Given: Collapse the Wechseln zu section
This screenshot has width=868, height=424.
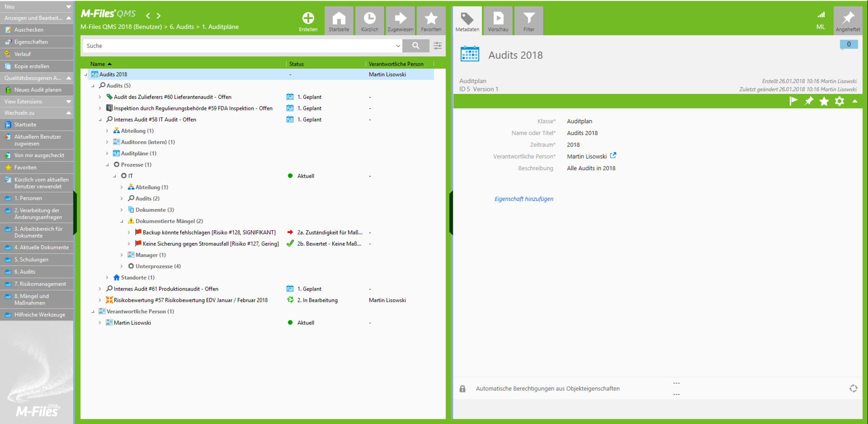Looking at the screenshot, I should tap(68, 113).
